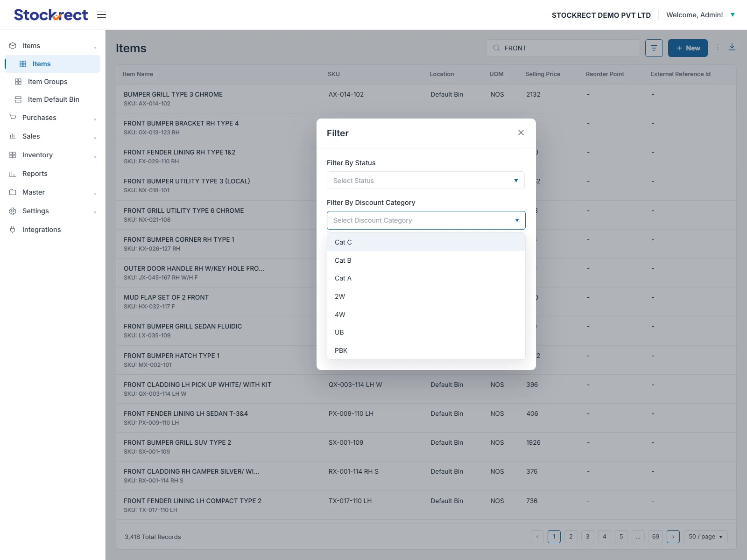Click the download icon in Items header

[x=732, y=47]
